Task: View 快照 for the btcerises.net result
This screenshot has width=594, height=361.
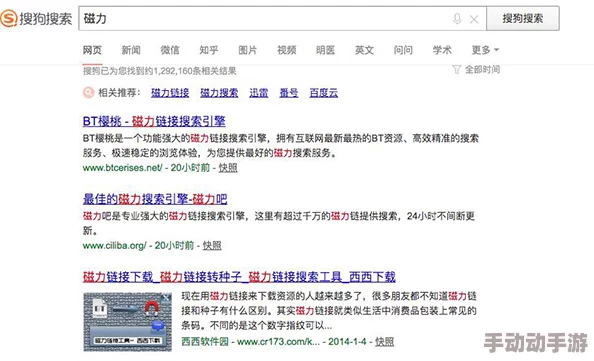Action: pos(228,168)
